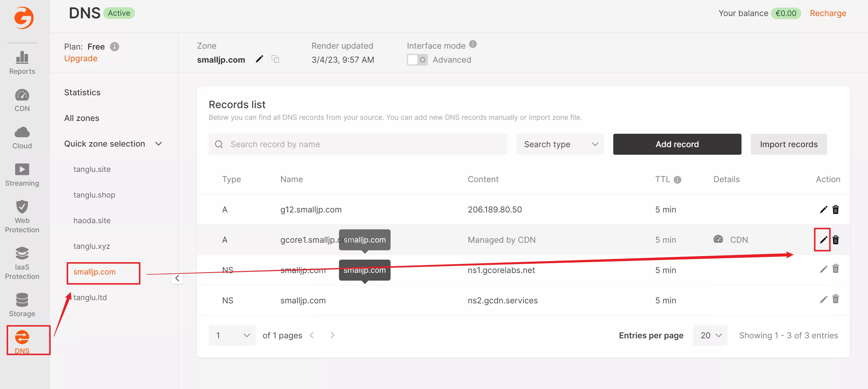Image resolution: width=868 pixels, height=389 pixels.
Task: Copy zone name smalljp.com icon
Action: [275, 59]
